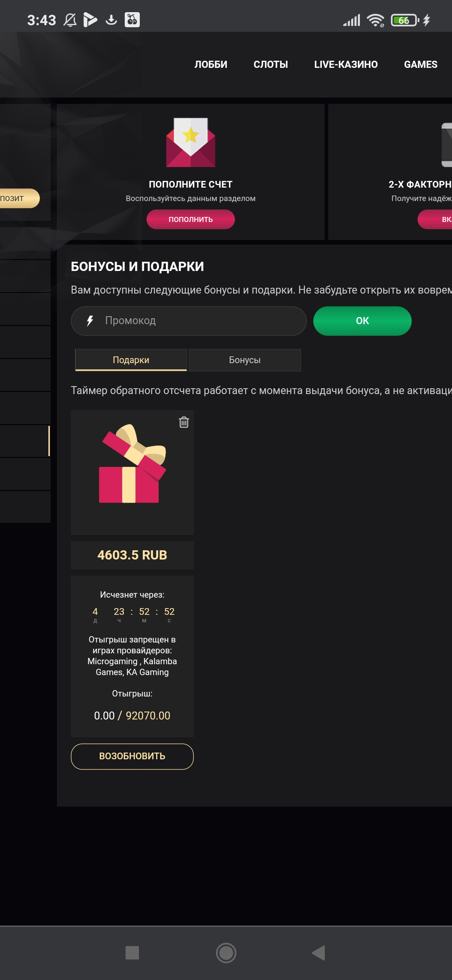This screenshot has height=980, width=452.
Task: Tap the download notification icon
Action: (111, 20)
